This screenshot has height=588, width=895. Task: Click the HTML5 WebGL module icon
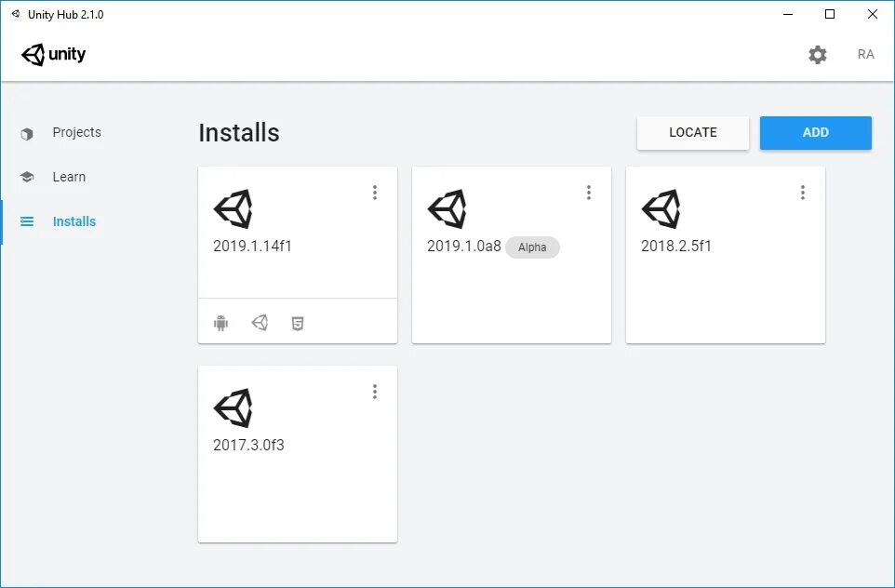[x=298, y=324]
